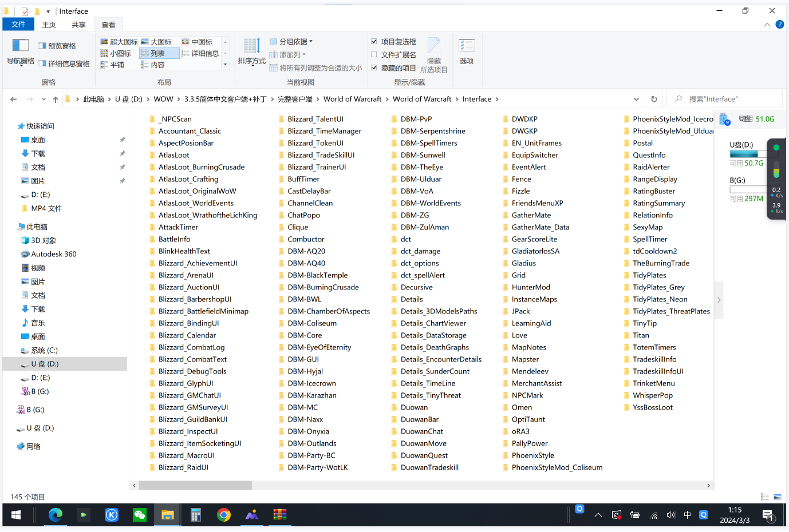Select 网络 in the navigation pane
The height and width of the screenshot is (532, 789).
point(33,446)
